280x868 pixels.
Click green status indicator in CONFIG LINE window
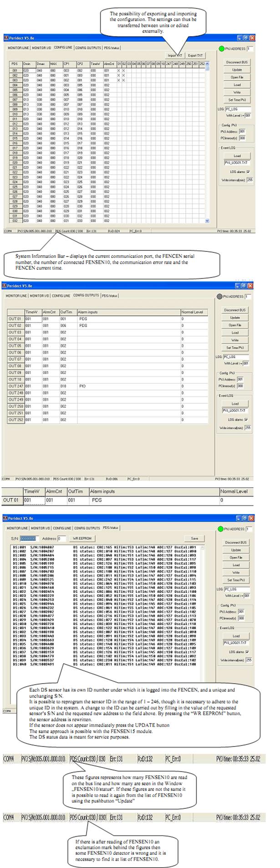221,49
